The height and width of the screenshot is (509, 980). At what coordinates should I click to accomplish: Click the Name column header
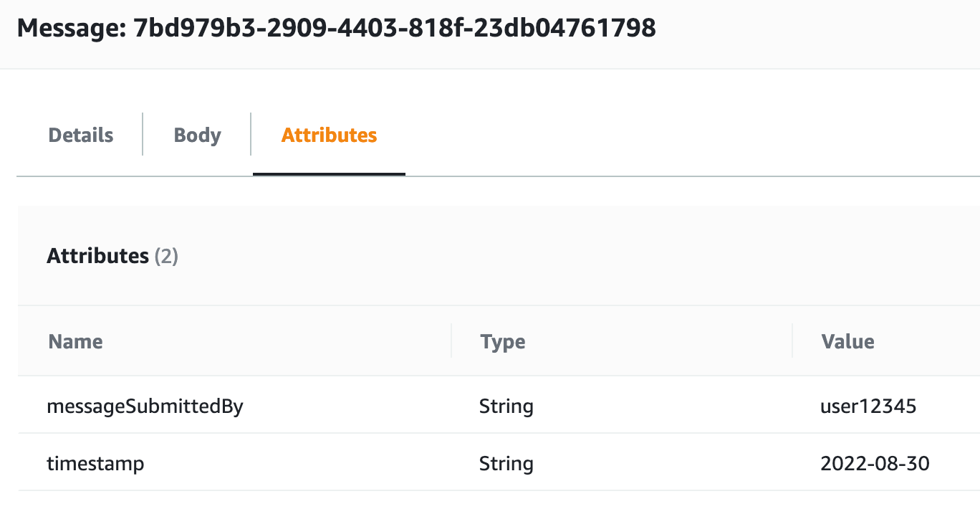75,342
